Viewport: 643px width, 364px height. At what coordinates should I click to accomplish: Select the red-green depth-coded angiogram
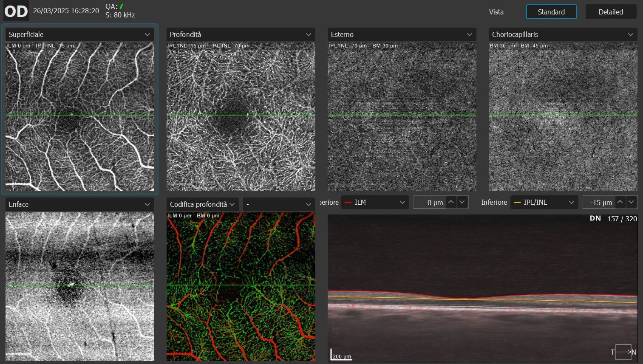[241, 287]
